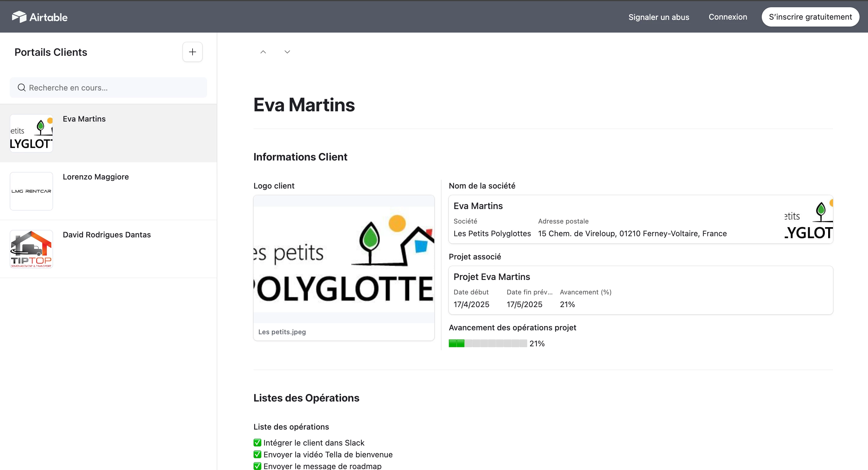The height and width of the screenshot is (470, 868).
Task: Click the checkmark for Intégrer le client dans Slack
Action: (x=257, y=442)
